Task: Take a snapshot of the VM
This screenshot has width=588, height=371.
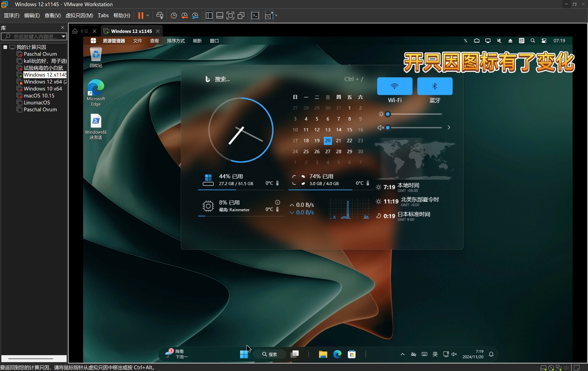Action: point(174,15)
